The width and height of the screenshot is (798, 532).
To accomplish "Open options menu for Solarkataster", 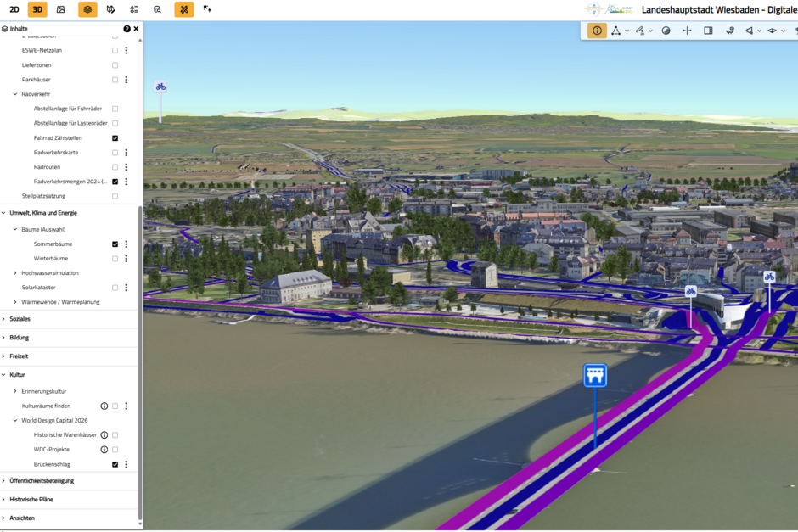I will (126, 288).
